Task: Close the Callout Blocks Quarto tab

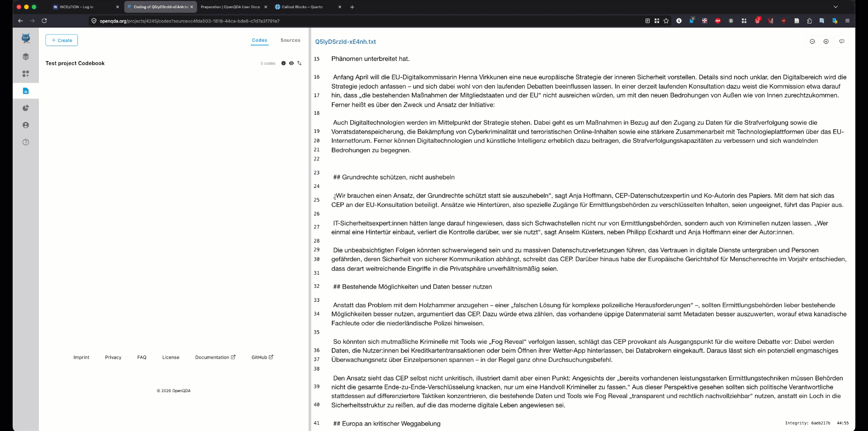Action: coord(340,7)
